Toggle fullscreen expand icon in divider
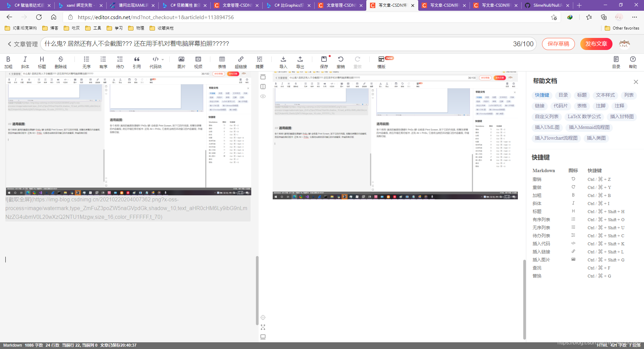 tap(263, 327)
